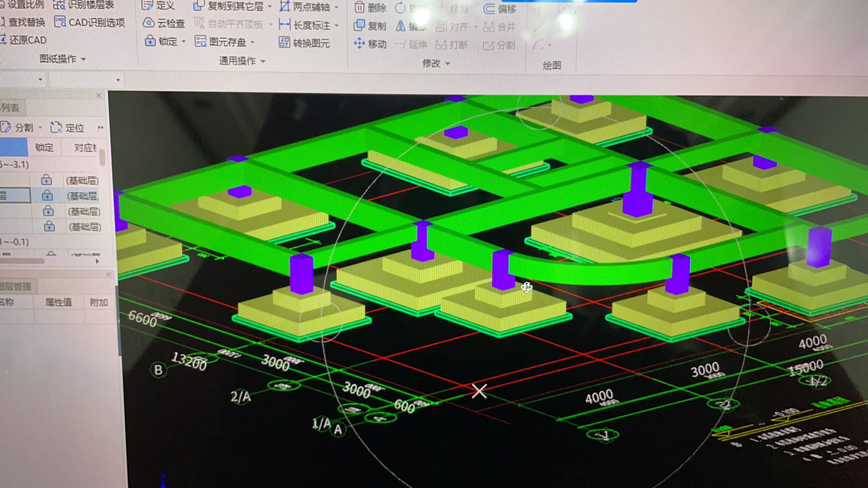Click the 锁定 column header
868x488 pixels.
(44, 148)
